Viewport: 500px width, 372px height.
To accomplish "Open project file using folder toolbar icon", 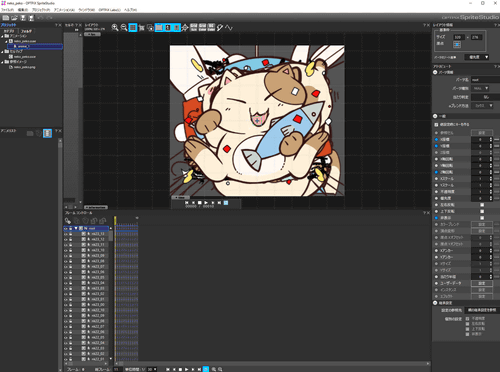I will tap(14, 18).
